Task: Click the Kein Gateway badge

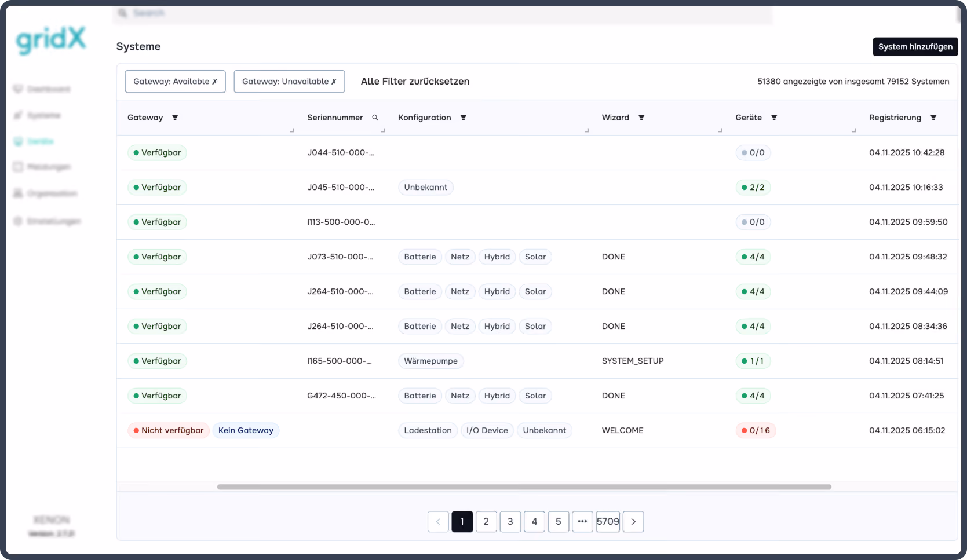Action: pos(246,430)
